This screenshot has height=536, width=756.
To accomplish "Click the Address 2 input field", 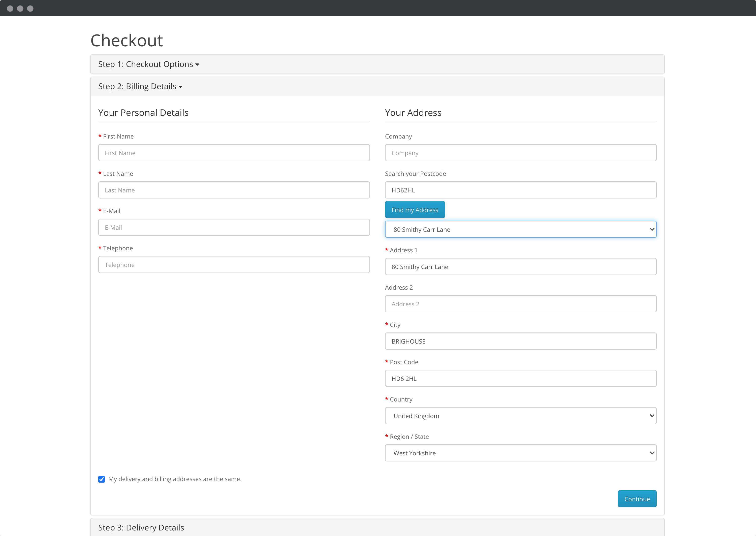I will (x=520, y=304).
